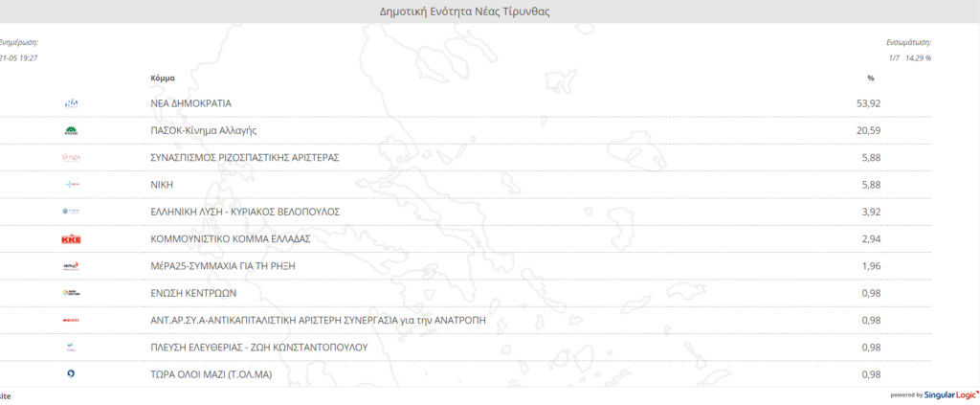
Task: Select ΜέΡΑ25-ΣΥΜΜΑΧΙΑ ΓΙΑ ΤΗ ΡΗΞΗ name
Action: tap(222, 266)
